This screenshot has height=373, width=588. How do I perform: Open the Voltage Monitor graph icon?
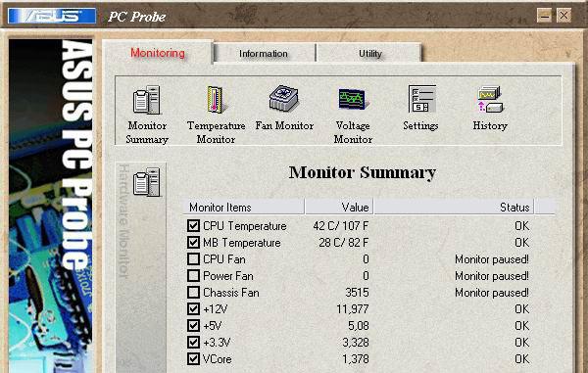(353, 99)
